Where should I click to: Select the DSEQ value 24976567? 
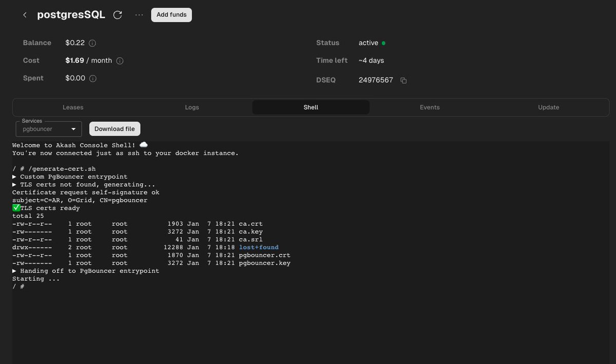tap(376, 80)
